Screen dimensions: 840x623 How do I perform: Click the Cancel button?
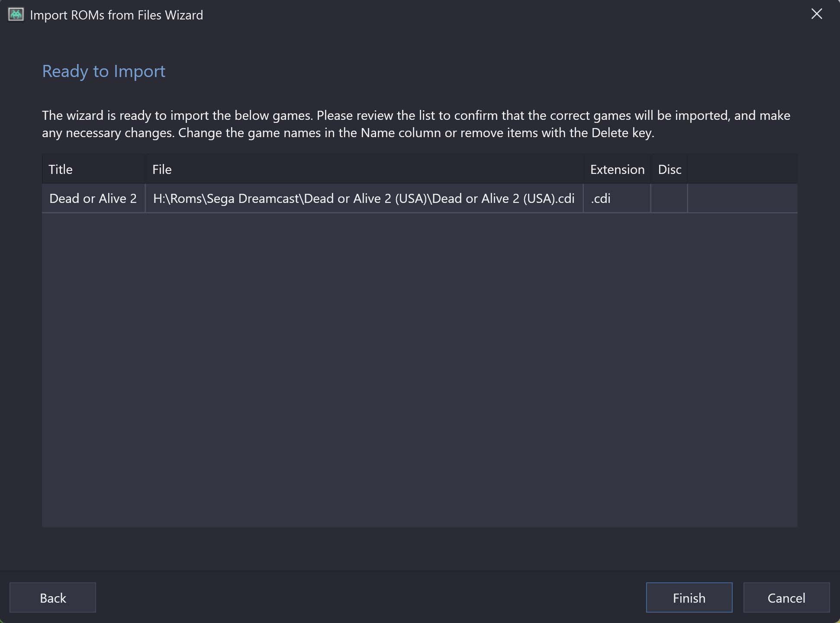click(786, 597)
